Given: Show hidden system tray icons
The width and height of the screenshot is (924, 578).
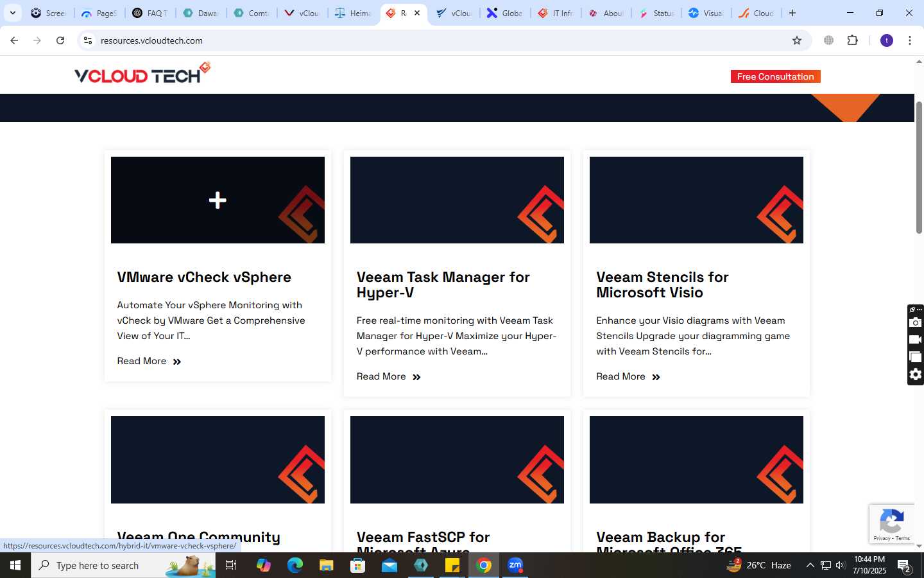Looking at the screenshot, I should (x=810, y=565).
